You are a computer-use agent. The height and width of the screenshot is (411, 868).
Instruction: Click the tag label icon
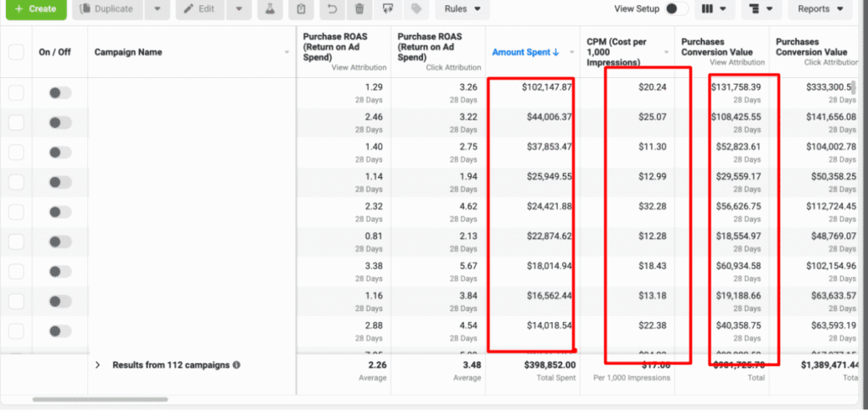tap(416, 9)
